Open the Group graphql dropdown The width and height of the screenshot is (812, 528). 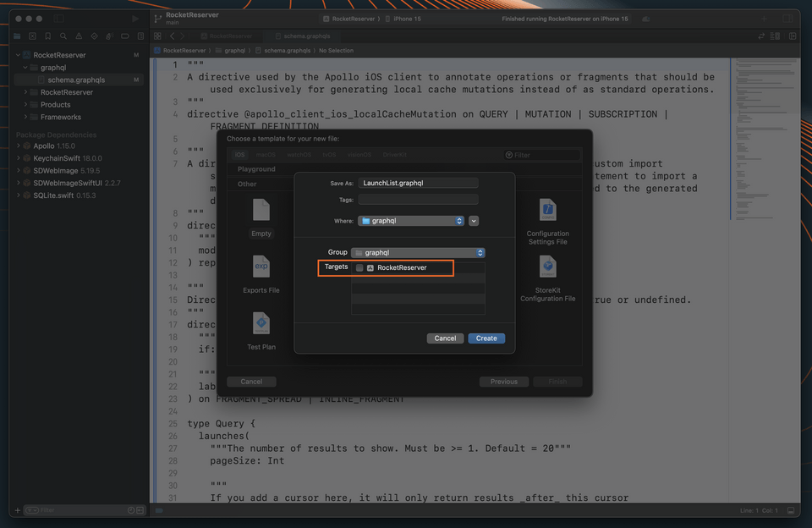(418, 253)
